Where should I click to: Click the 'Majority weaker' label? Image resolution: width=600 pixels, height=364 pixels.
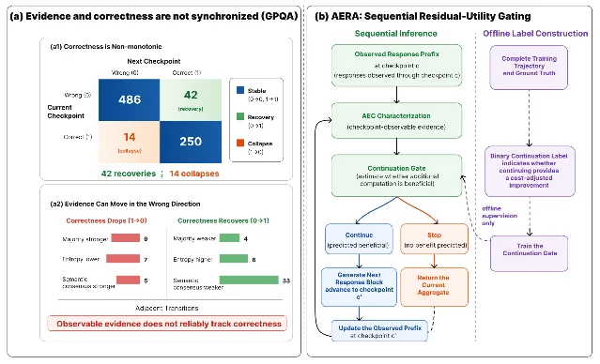(x=194, y=238)
